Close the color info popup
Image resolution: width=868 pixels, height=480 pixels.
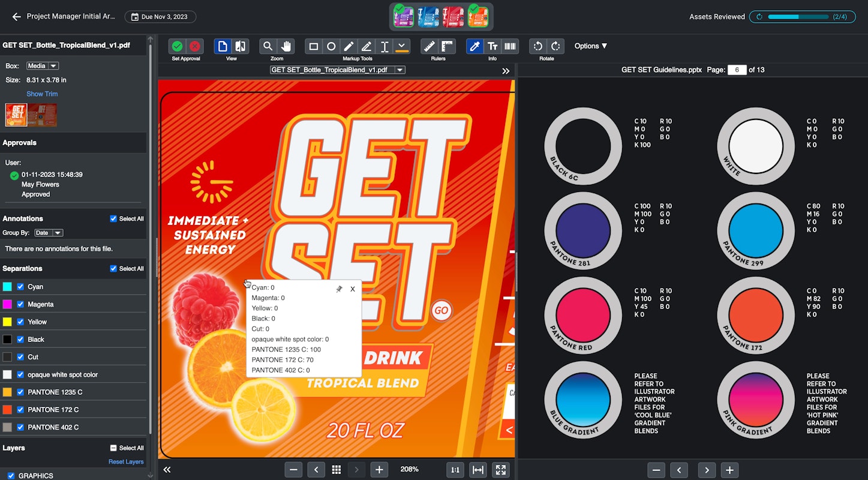[353, 289]
